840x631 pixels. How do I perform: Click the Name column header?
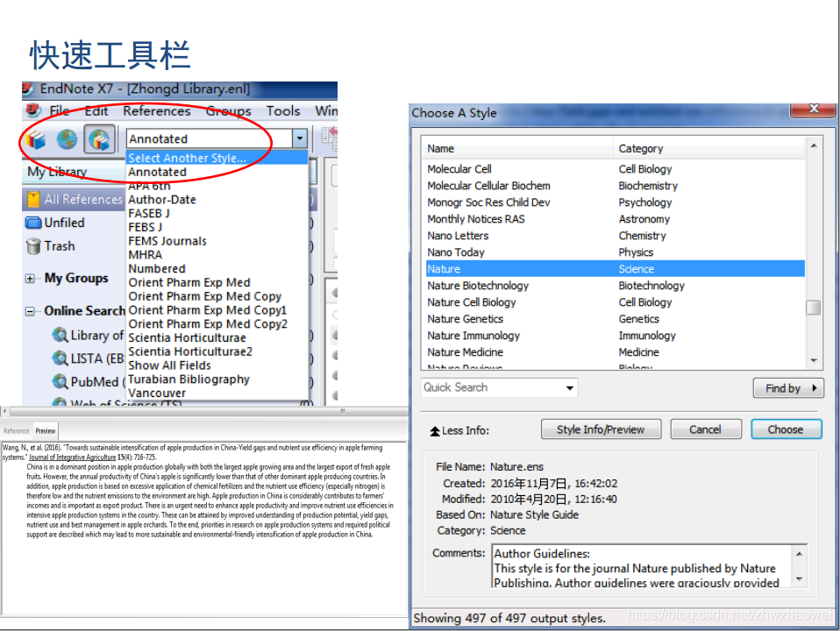(x=518, y=148)
